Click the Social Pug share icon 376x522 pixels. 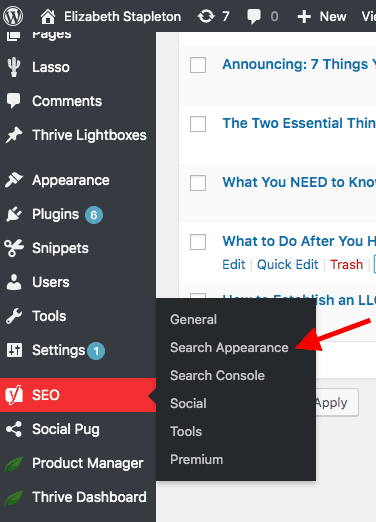coord(14,429)
